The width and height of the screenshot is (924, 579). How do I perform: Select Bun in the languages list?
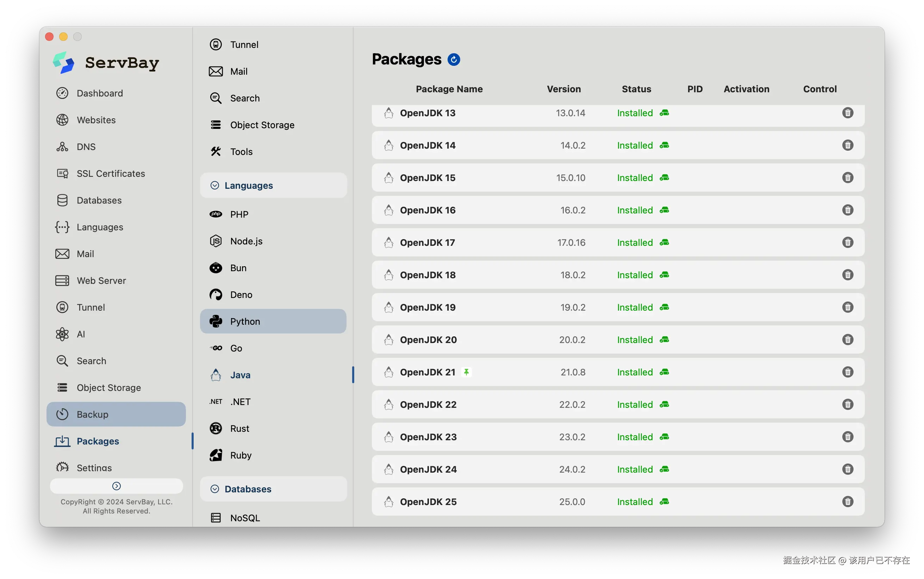(238, 268)
